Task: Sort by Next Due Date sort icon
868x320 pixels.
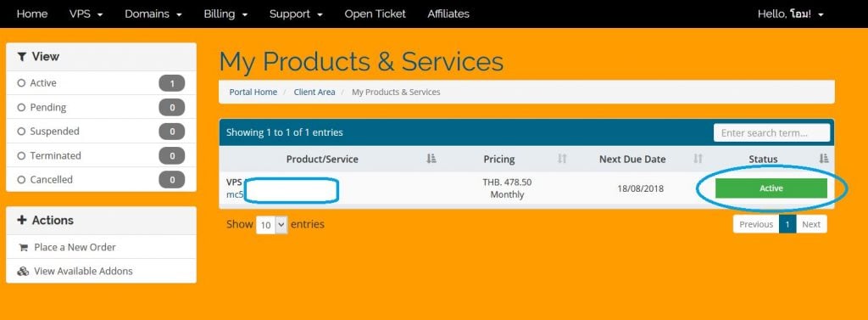Action: click(698, 160)
